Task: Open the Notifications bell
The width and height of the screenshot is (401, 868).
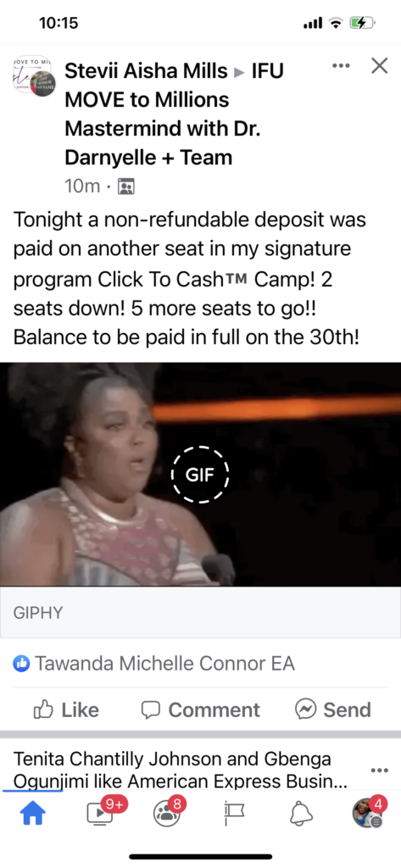Action: (301, 813)
